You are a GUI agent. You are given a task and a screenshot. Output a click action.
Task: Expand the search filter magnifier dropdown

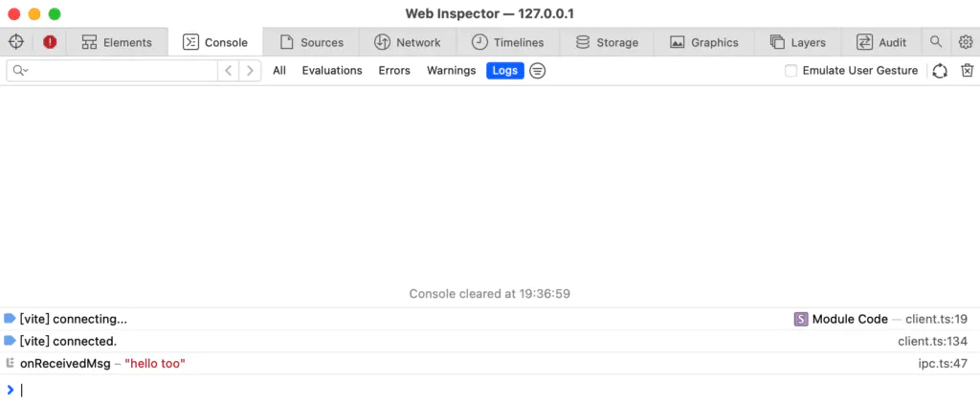[21, 71]
